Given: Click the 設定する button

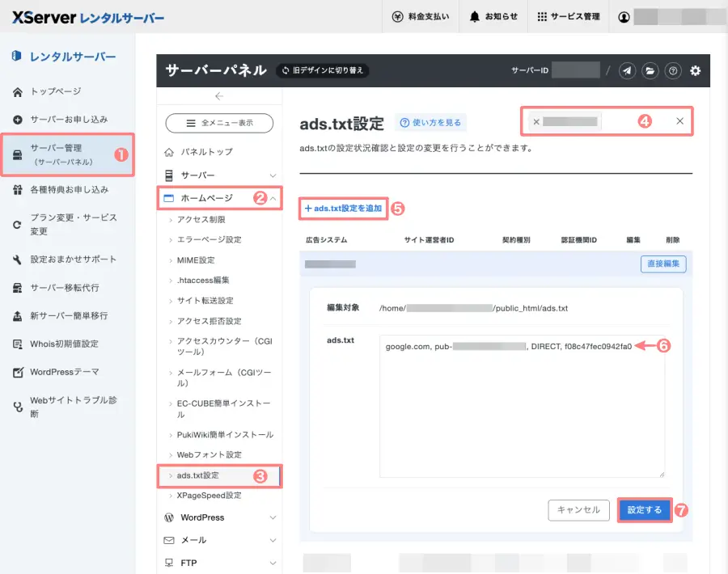Looking at the screenshot, I should [x=645, y=510].
